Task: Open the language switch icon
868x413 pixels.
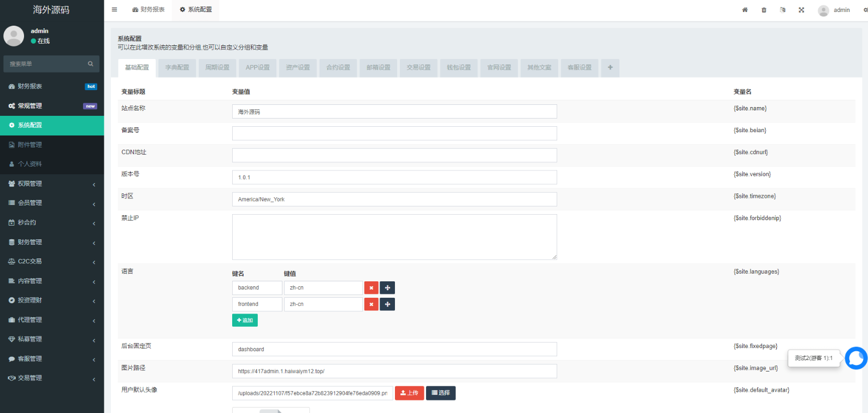Action: [x=783, y=10]
